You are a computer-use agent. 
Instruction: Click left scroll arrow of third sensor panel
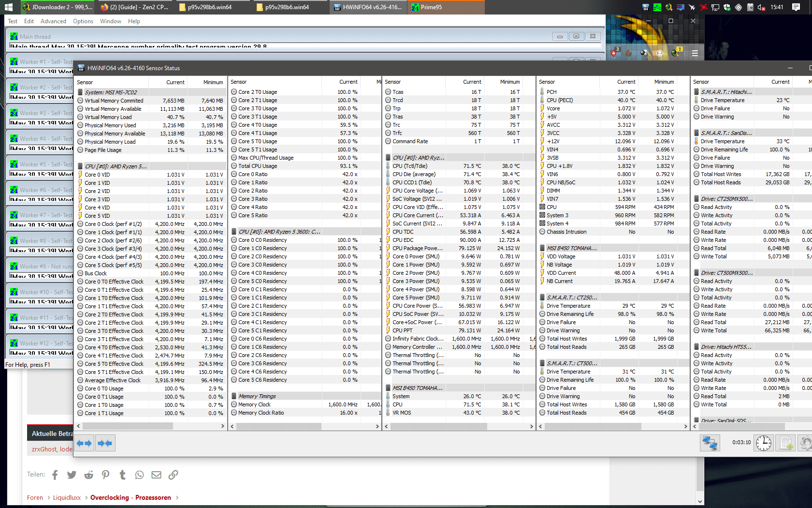(387, 426)
